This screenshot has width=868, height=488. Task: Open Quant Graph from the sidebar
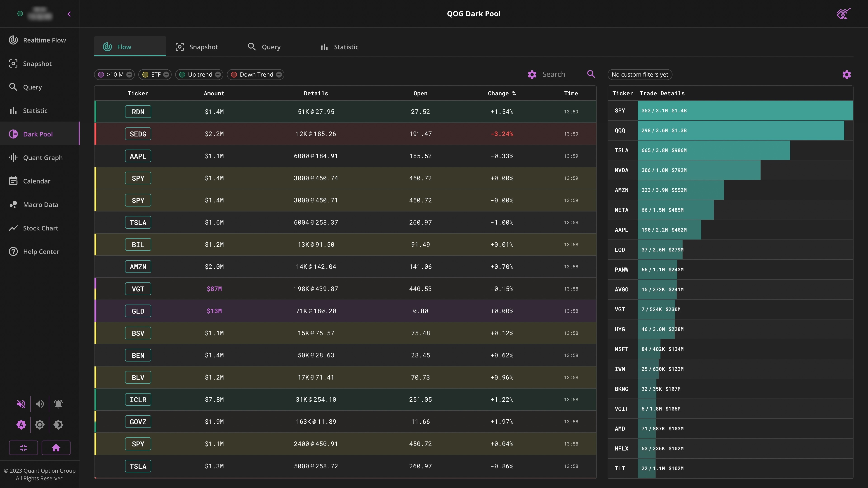pos(42,158)
